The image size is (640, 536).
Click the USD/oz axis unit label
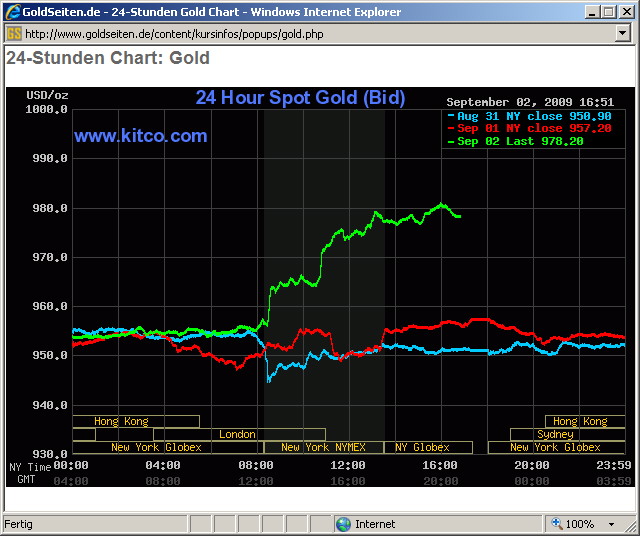coord(47,95)
